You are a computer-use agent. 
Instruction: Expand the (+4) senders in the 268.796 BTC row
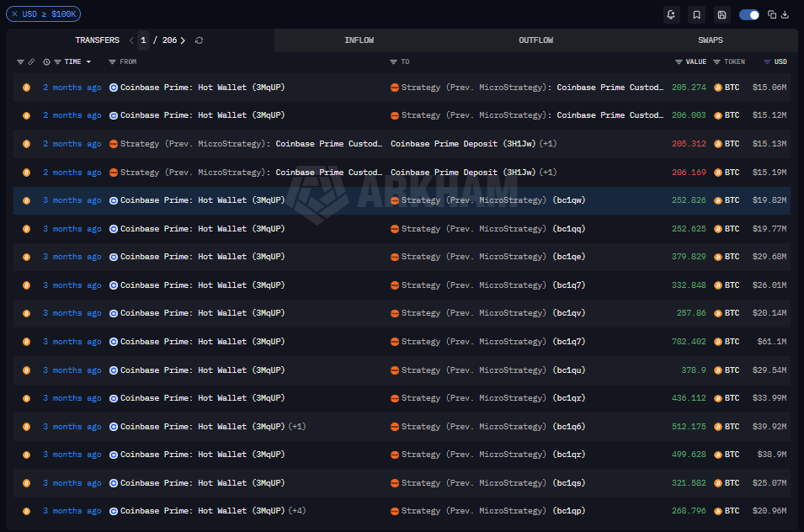pos(297,510)
